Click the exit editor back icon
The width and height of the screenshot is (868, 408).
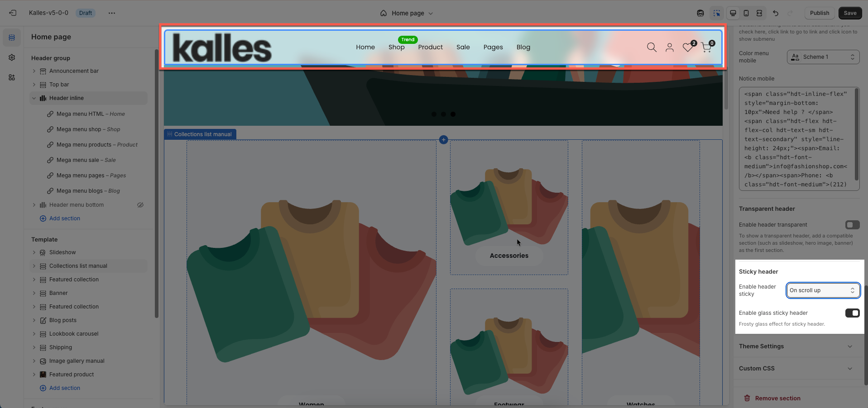pyautogui.click(x=13, y=13)
